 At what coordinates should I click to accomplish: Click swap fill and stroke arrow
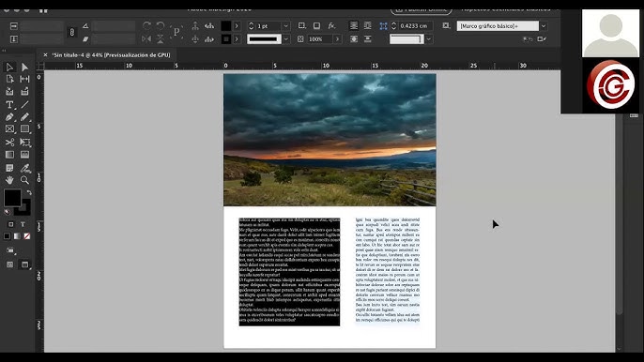pyautogui.click(x=29, y=192)
